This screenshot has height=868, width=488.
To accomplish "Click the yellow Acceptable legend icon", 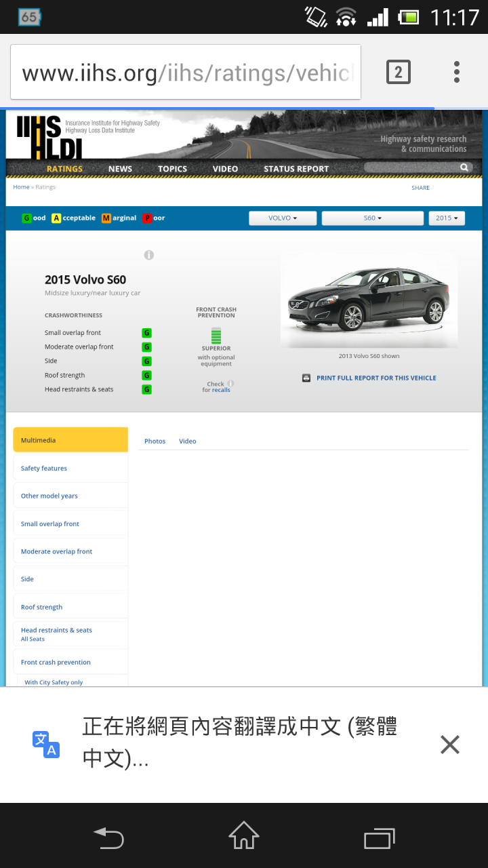I will 56,218.
